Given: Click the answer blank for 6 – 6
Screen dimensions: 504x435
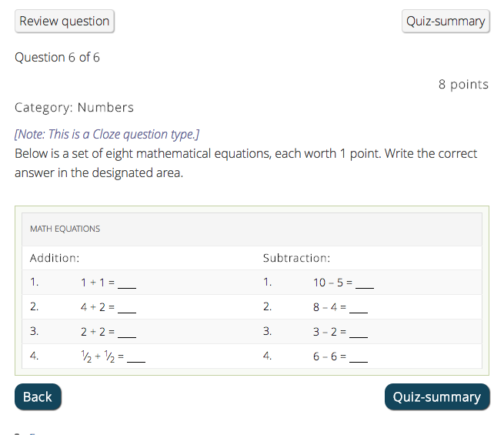Looking at the screenshot, I should pos(359,357).
